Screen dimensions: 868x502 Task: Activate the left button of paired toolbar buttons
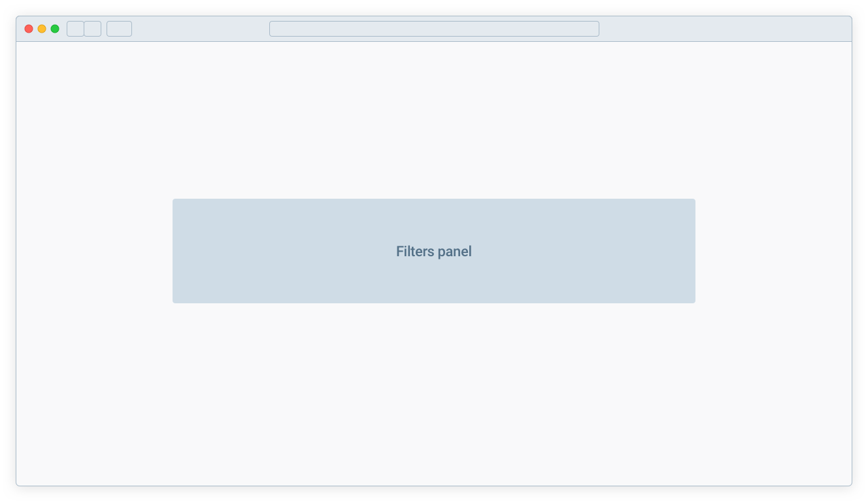[x=75, y=29]
